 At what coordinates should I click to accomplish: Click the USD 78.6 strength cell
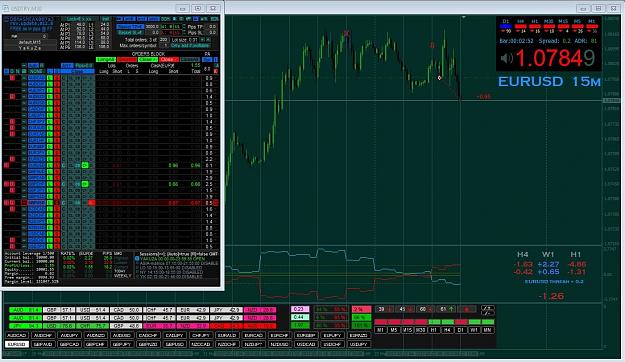click(59, 326)
